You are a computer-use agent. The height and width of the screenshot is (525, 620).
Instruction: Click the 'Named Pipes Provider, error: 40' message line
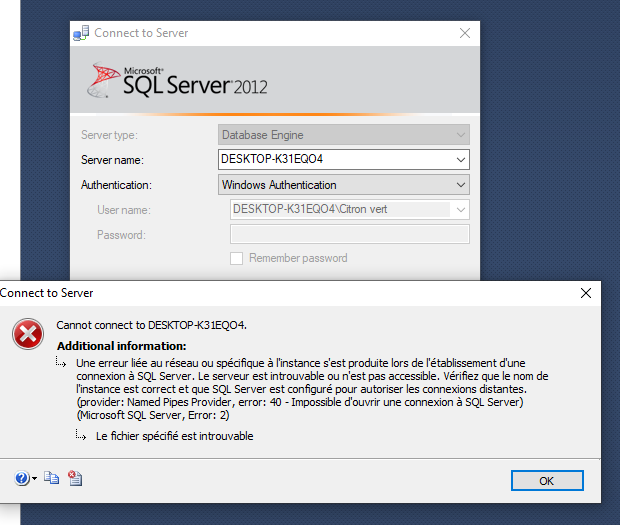(300, 402)
